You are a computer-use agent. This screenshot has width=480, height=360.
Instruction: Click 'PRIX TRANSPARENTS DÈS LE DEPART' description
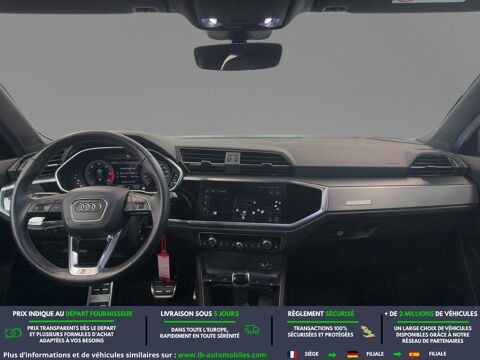71,334
